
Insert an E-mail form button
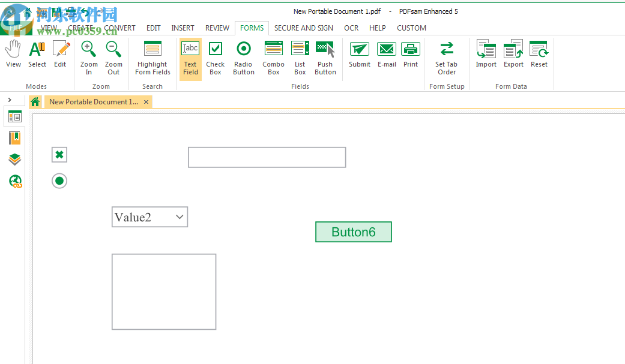tap(387, 55)
